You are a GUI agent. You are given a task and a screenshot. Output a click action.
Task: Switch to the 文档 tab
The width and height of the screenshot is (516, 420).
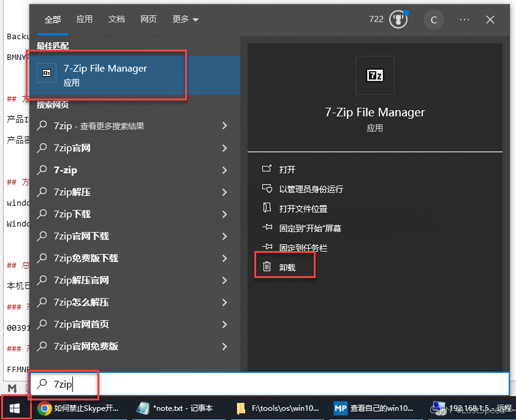[x=116, y=20]
